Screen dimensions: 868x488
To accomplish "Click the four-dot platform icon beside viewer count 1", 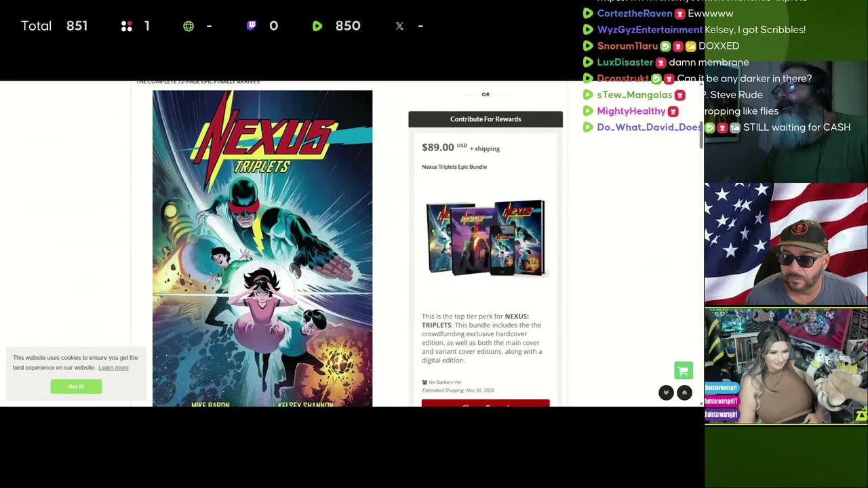I will point(126,26).
